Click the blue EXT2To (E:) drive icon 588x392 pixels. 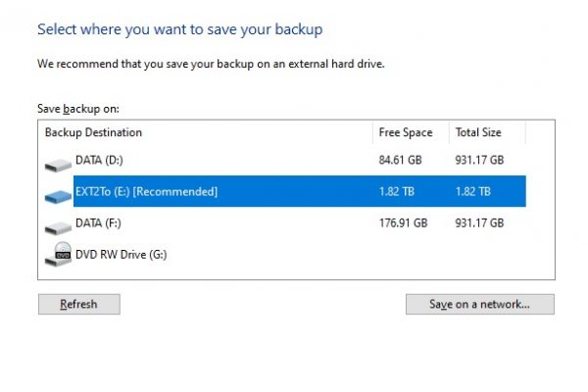[58, 196]
